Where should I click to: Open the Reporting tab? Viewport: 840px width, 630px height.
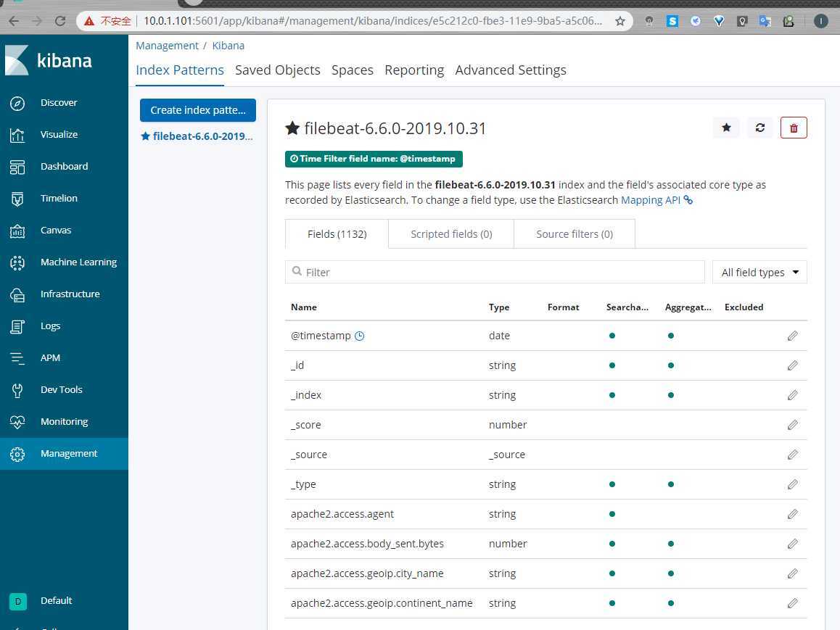pyautogui.click(x=414, y=70)
